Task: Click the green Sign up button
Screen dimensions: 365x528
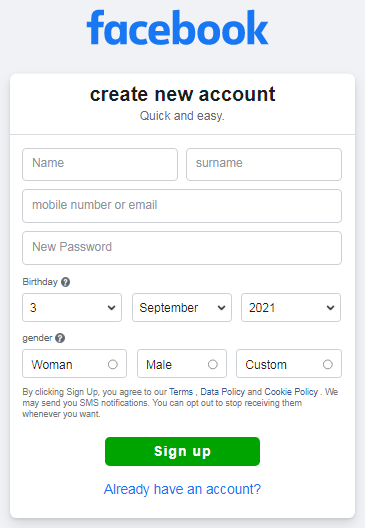Action: point(182,452)
